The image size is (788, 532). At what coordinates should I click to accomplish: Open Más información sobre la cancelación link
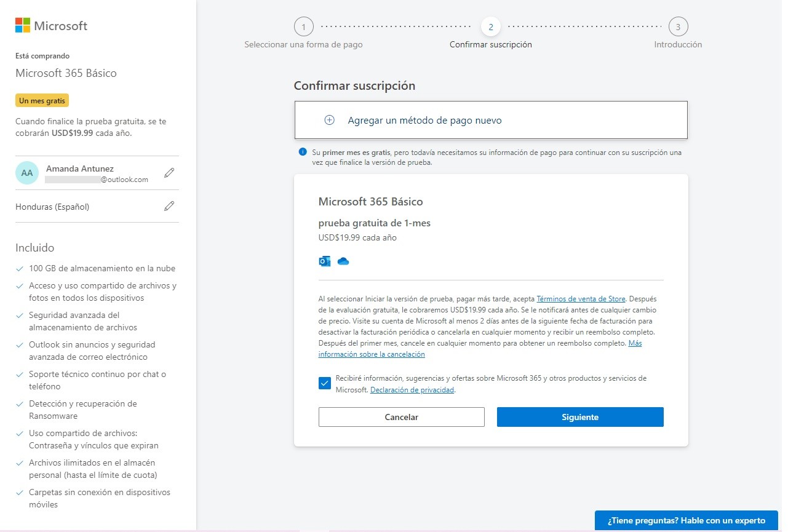coord(372,354)
